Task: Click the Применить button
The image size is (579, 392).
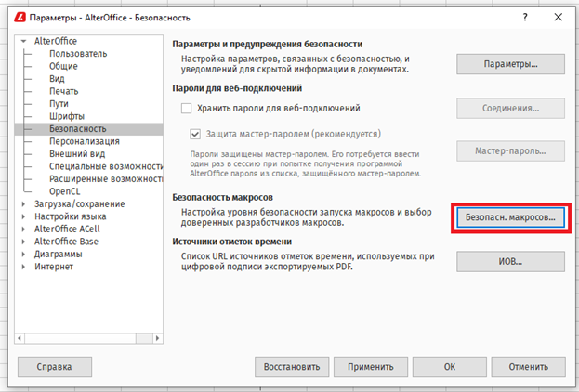Action: 371,367
